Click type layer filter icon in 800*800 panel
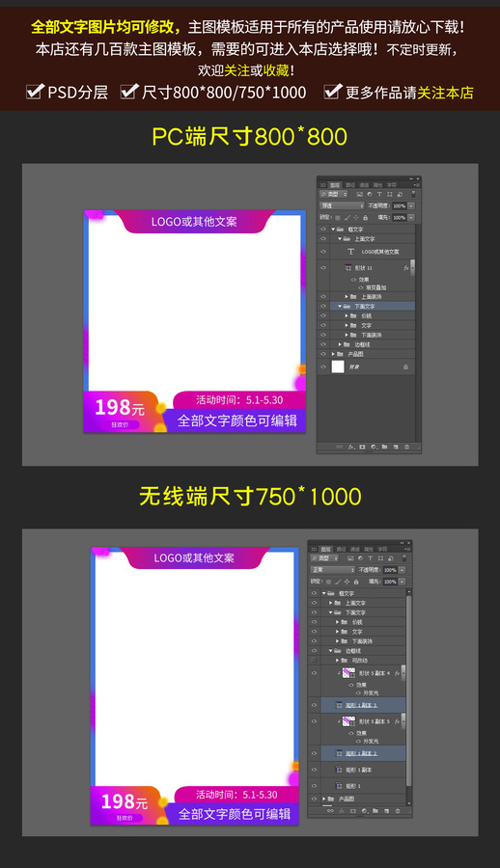Viewport: 500px width, 868px height. [x=379, y=194]
